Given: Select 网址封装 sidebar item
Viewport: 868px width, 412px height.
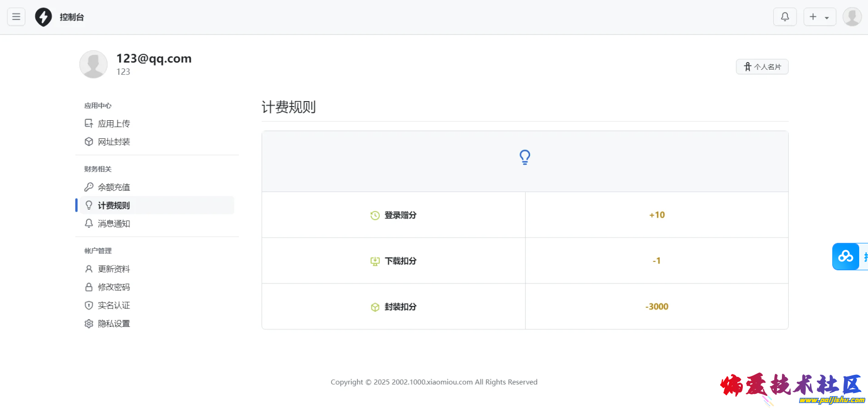Looking at the screenshot, I should point(113,142).
